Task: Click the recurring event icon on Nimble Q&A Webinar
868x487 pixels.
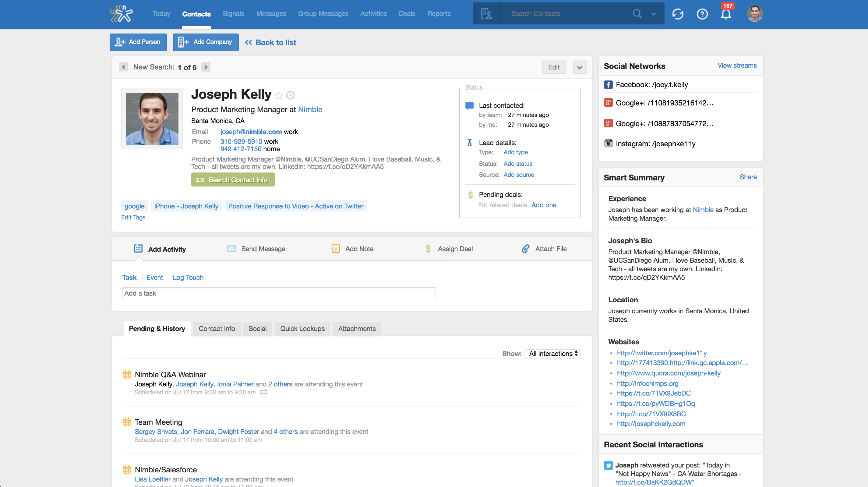Action: (263, 392)
